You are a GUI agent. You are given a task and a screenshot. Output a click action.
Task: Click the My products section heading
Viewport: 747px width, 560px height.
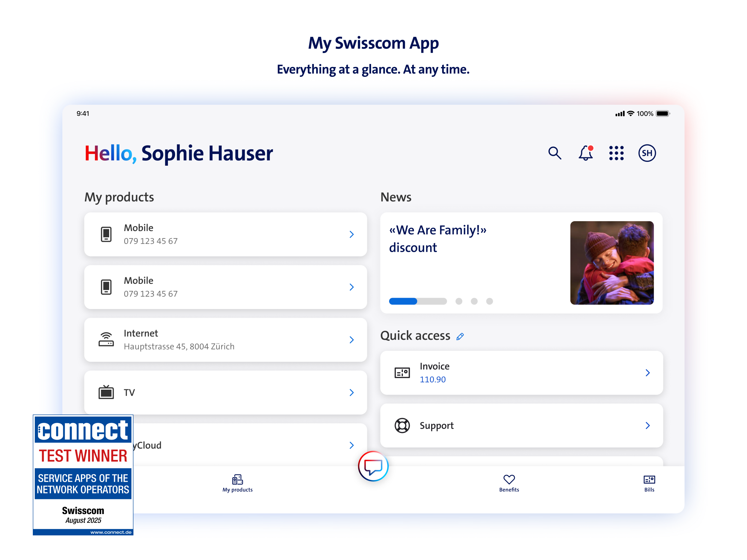coord(119,197)
